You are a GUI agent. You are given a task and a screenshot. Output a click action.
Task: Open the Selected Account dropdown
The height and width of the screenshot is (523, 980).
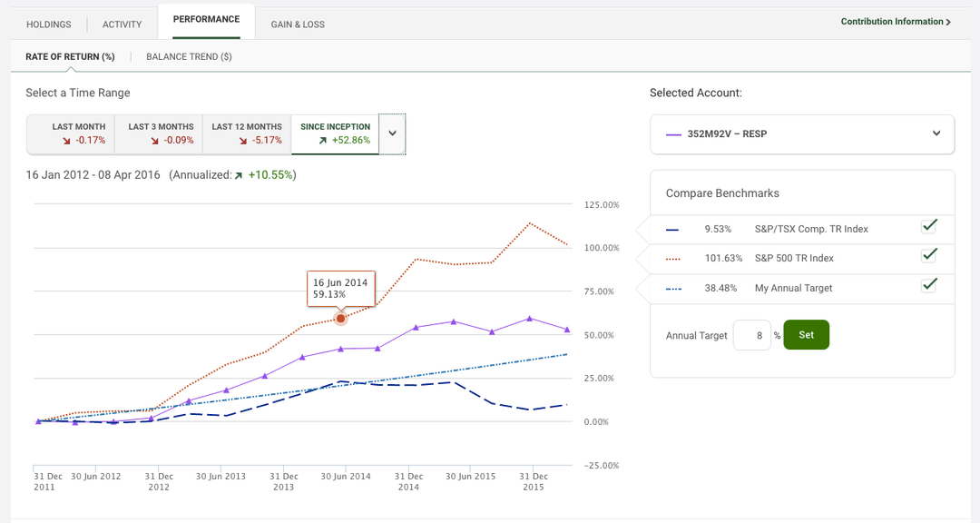point(937,134)
